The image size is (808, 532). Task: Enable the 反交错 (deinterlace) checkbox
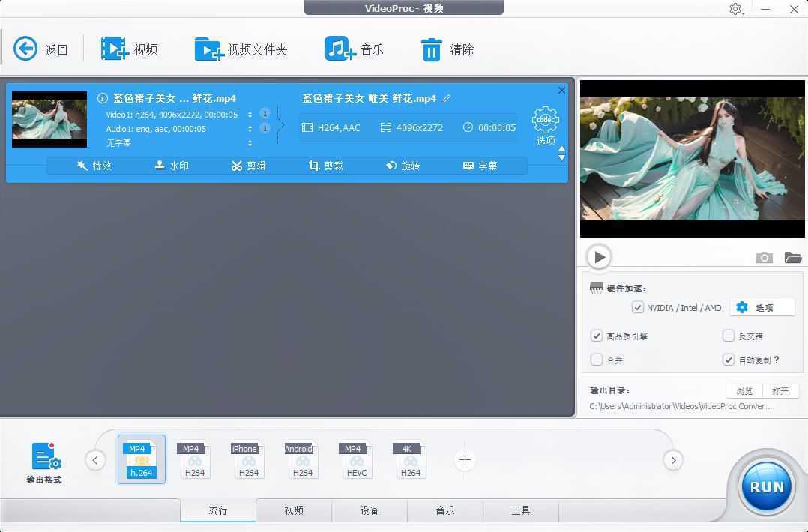coord(728,336)
